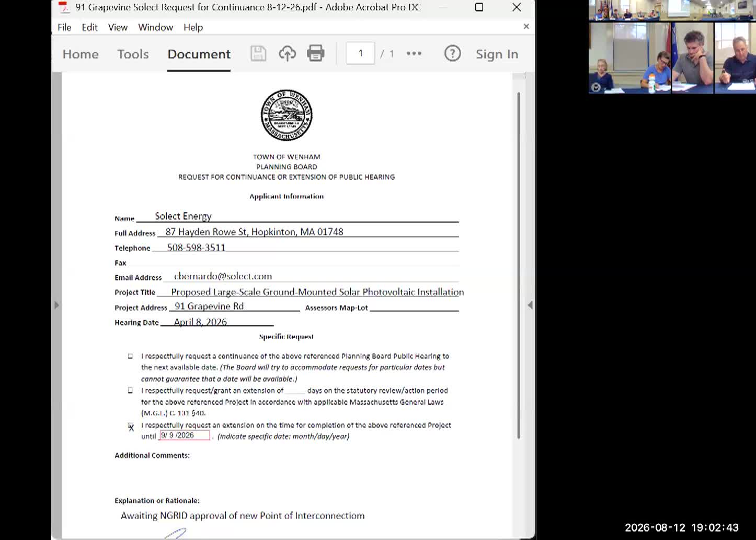Click the document vertical scrollbar
The height and width of the screenshot is (540, 756).
point(519,265)
